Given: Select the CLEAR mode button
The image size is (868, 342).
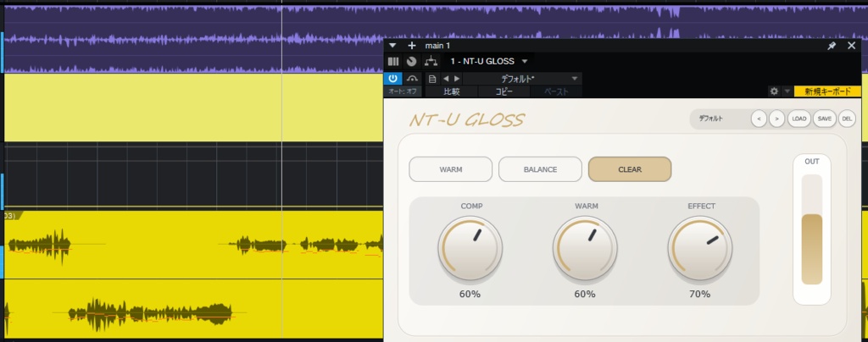Looking at the screenshot, I should tap(630, 169).
